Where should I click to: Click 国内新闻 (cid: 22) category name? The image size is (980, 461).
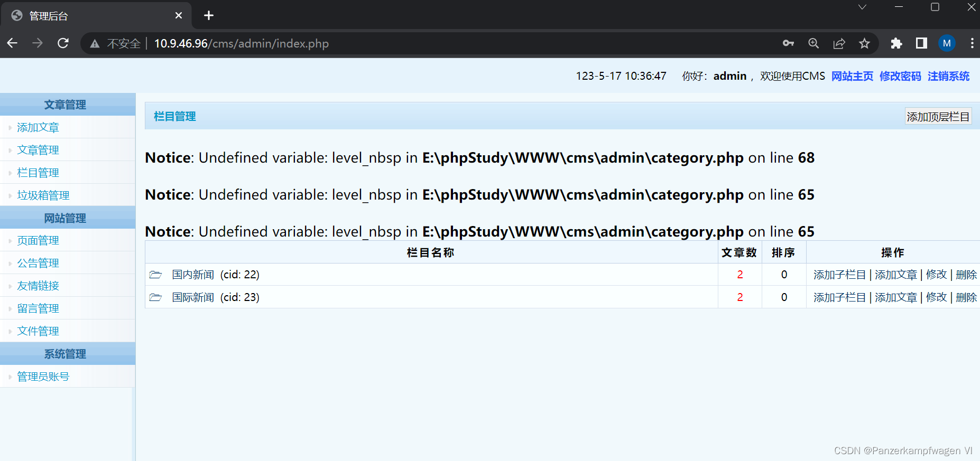coord(216,275)
